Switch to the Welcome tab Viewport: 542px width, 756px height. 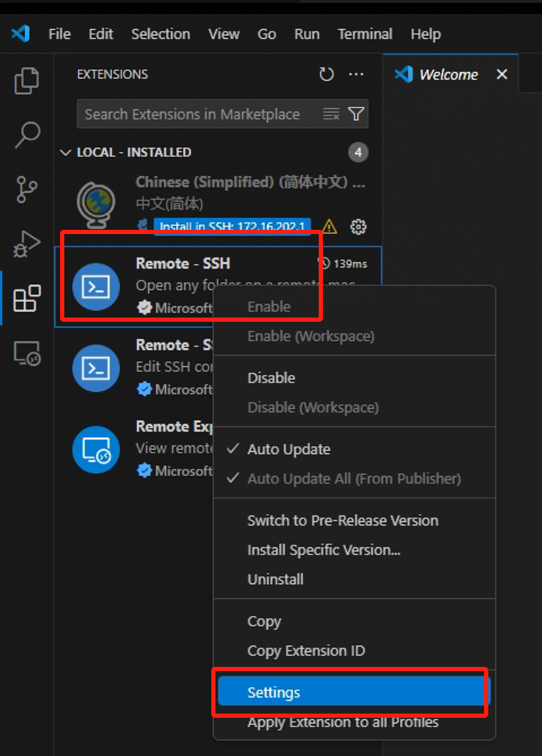[x=449, y=74]
